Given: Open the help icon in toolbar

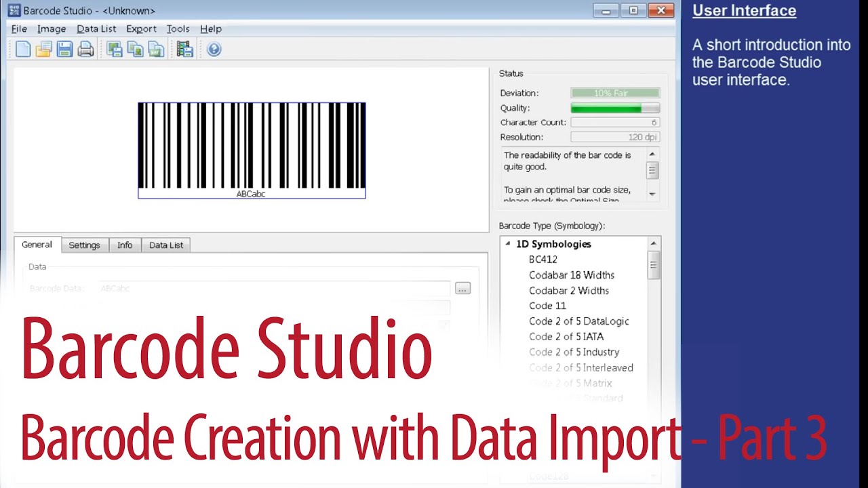Looking at the screenshot, I should [214, 49].
